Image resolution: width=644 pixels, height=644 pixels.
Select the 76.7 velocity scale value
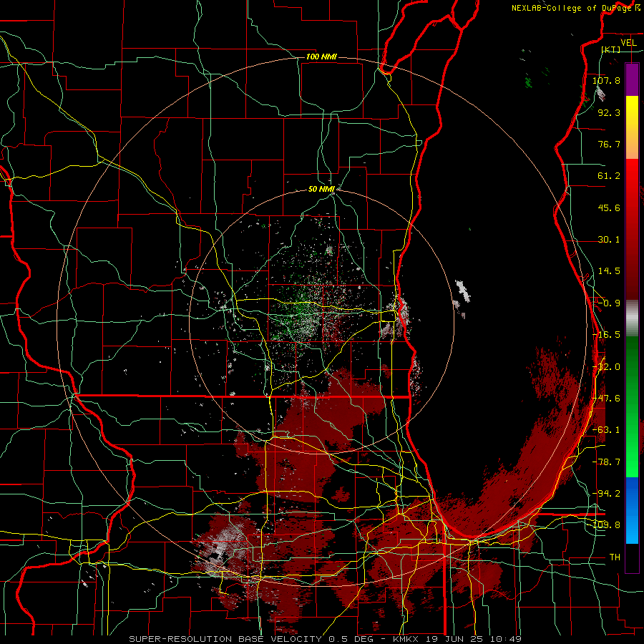click(x=609, y=144)
